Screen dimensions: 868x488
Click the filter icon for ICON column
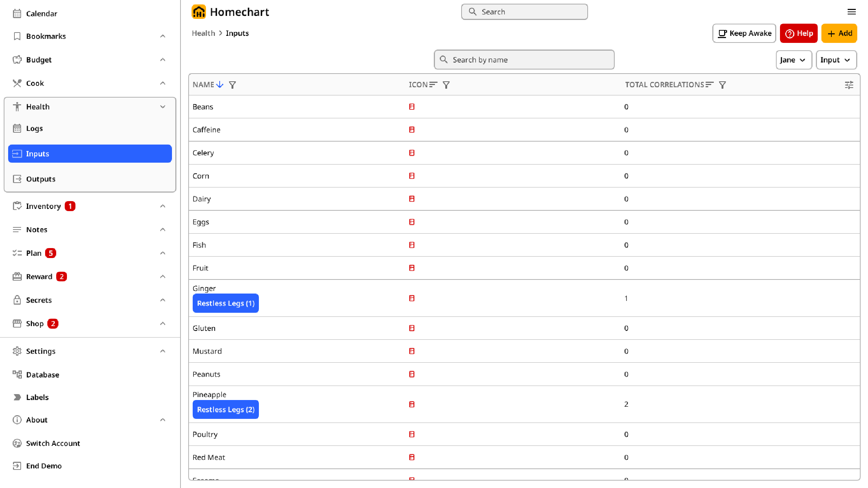[446, 85]
